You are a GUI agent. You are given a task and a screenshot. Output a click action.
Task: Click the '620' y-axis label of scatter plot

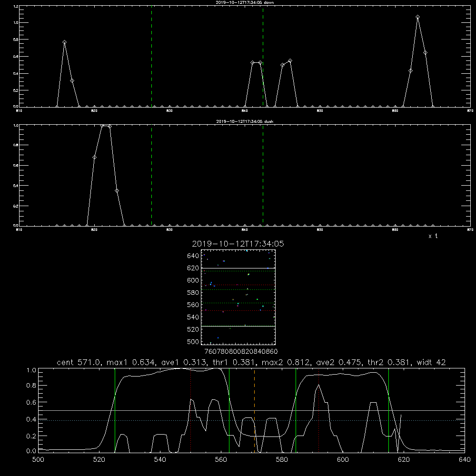click(193, 268)
